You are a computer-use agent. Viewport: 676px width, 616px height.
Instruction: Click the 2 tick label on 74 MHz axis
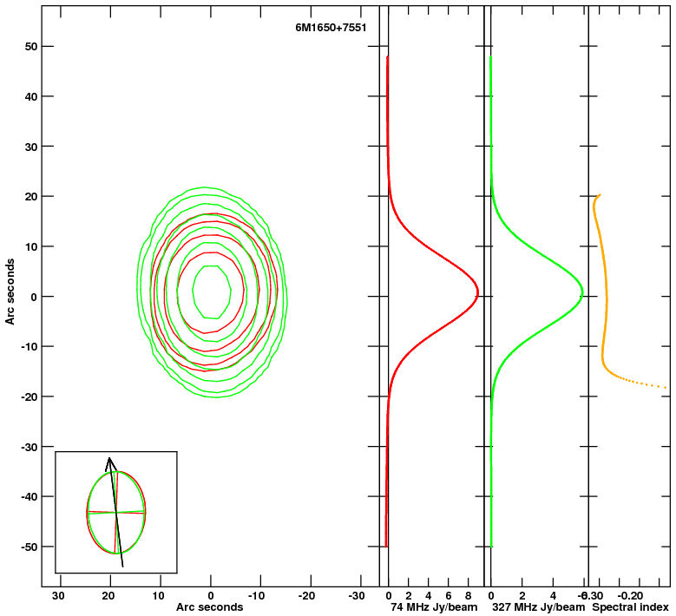pyautogui.click(x=409, y=596)
